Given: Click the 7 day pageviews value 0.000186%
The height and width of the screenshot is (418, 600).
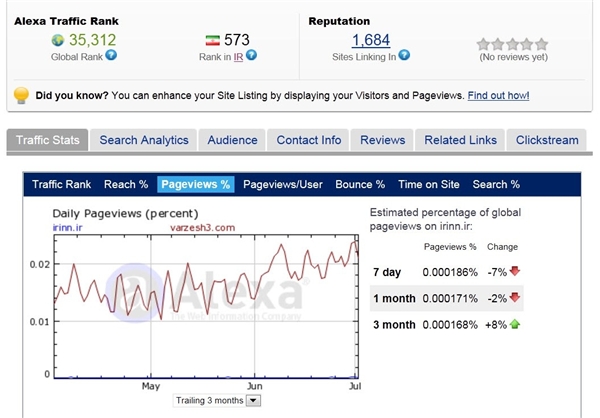Looking at the screenshot, I should coord(450,272).
